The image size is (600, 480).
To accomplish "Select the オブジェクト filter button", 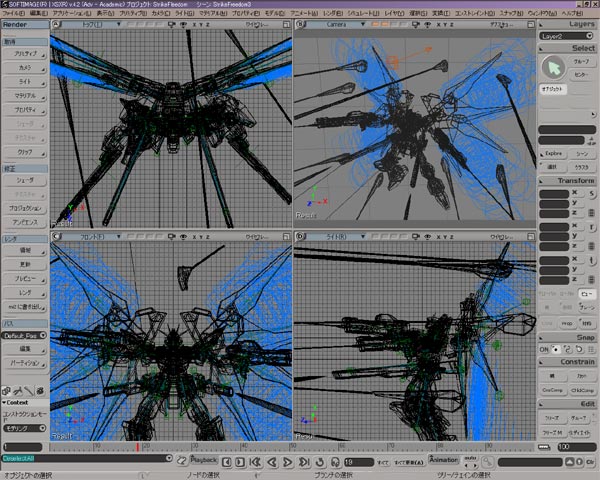I will 553,89.
